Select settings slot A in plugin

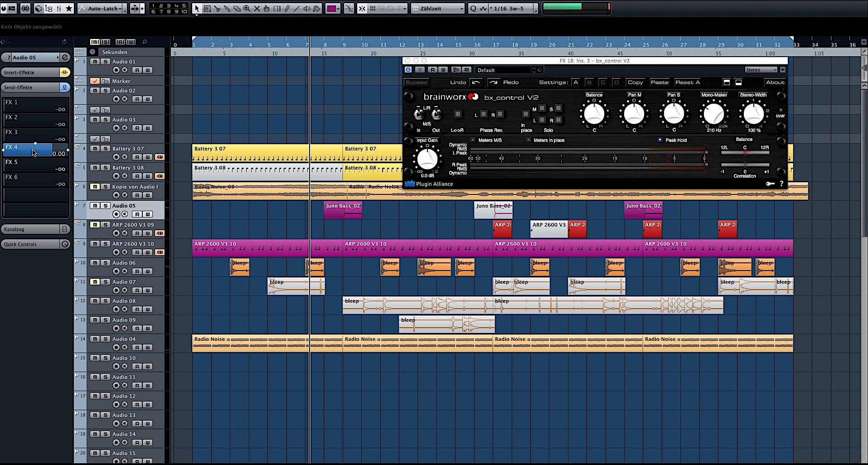tap(576, 82)
